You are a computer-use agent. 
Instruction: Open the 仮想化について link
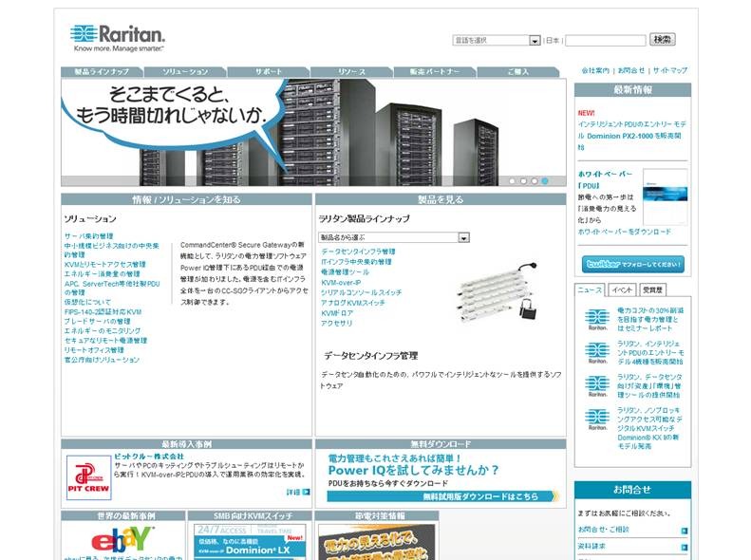(x=87, y=302)
